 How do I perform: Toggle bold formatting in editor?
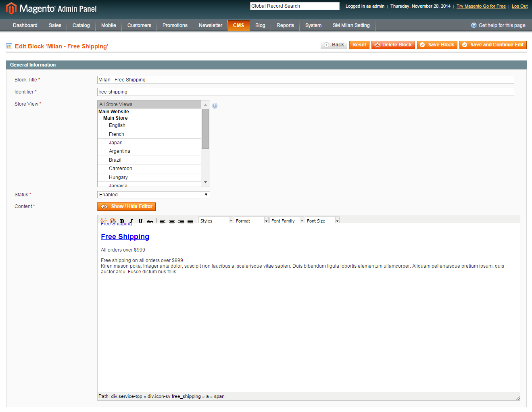click(x=122, y=221)
